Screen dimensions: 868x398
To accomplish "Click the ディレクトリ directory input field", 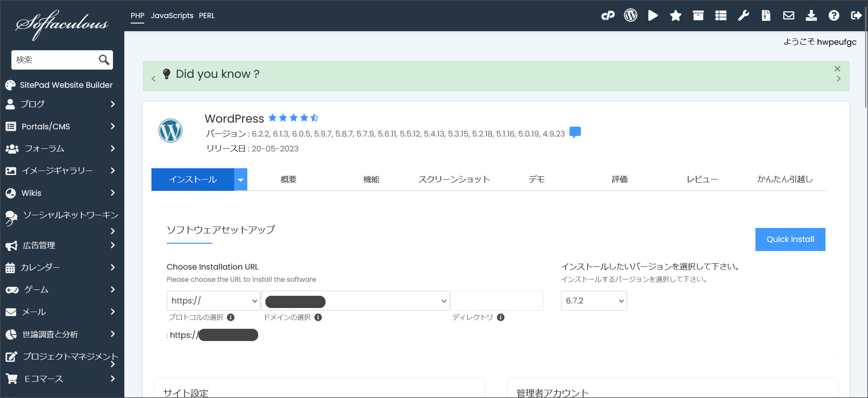I will click(x=497, y=301).
